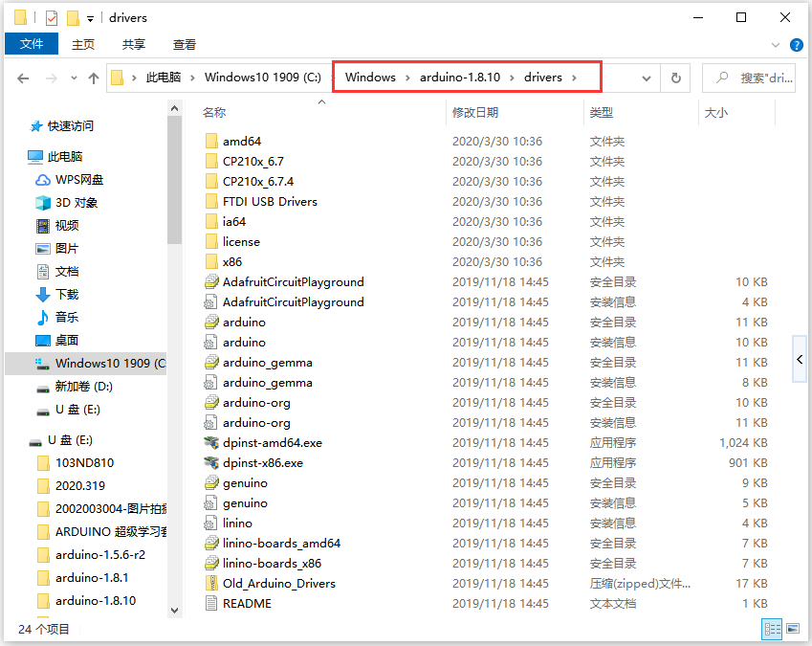Screen dimensions: 812x646
Task: Open the 查看 ribbon tab
Action: click(x=185, y=45)
